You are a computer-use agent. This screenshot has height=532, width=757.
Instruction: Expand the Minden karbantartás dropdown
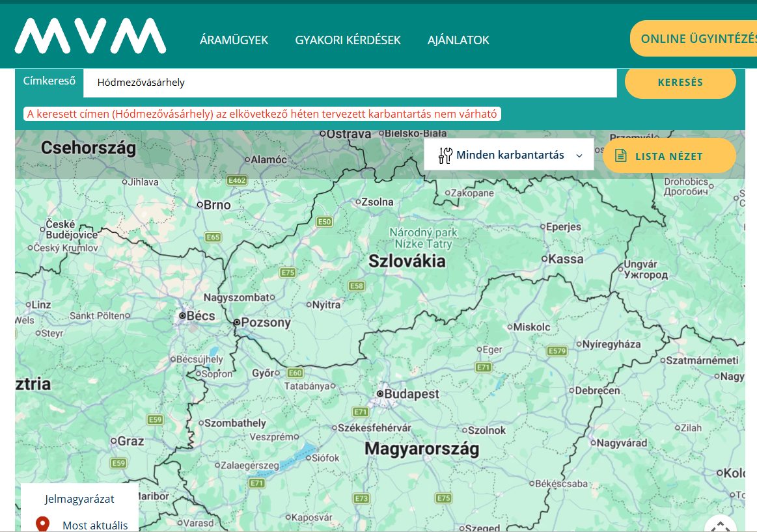(509, 155)
